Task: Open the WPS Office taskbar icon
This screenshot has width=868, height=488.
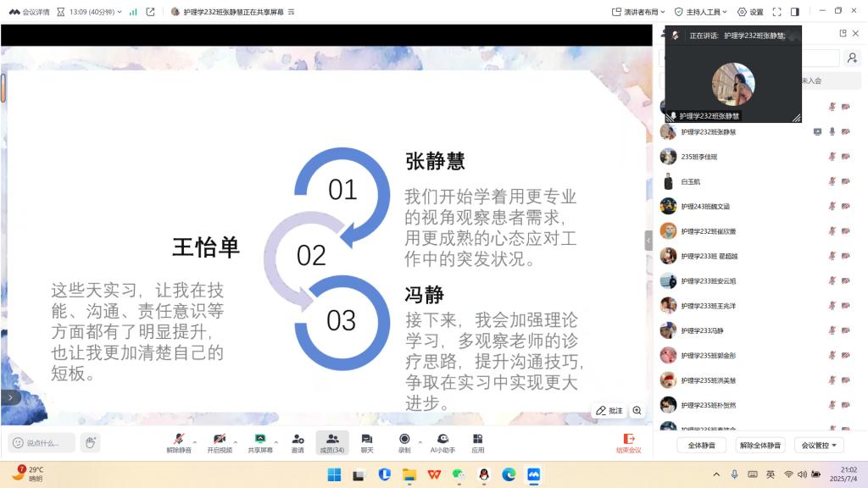Action: [434, 474]
